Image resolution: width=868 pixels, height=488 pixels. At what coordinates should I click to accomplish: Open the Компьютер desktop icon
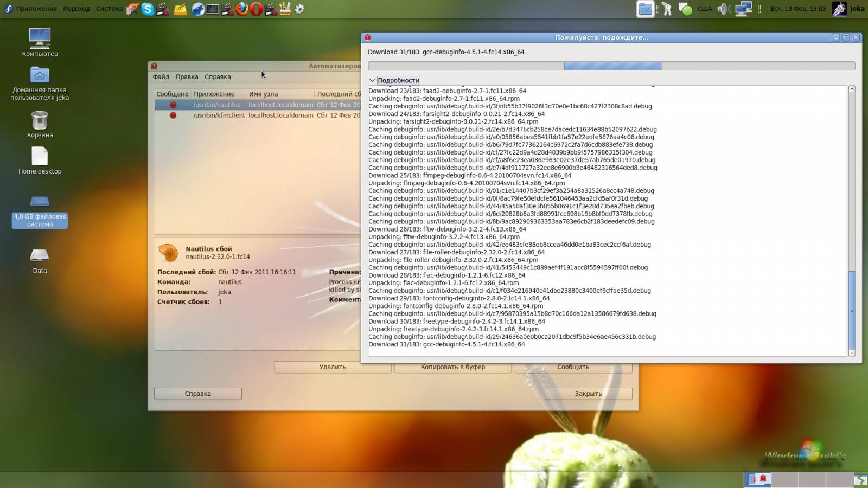coord(40,42)
